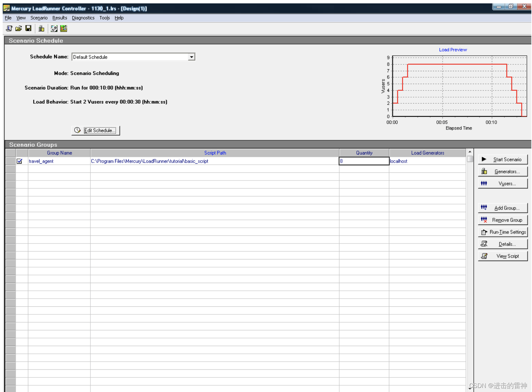Open the Vusers dialog button

pos(503,184)
